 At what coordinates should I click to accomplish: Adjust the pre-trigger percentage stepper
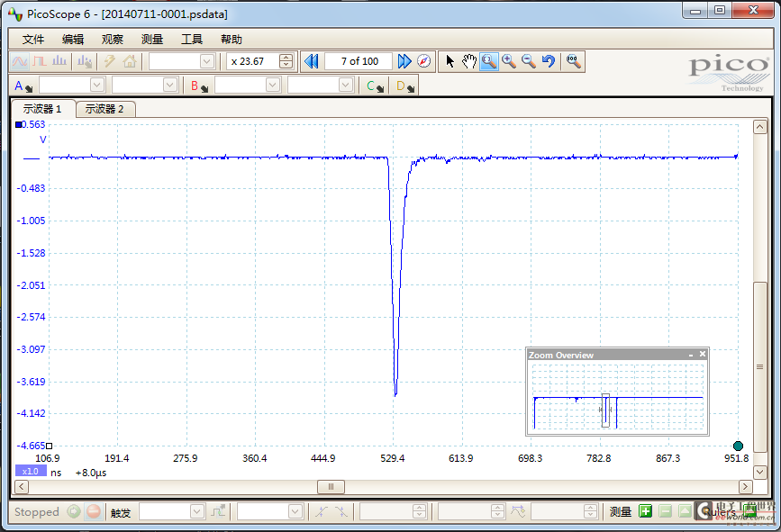[x=497, y=511]
